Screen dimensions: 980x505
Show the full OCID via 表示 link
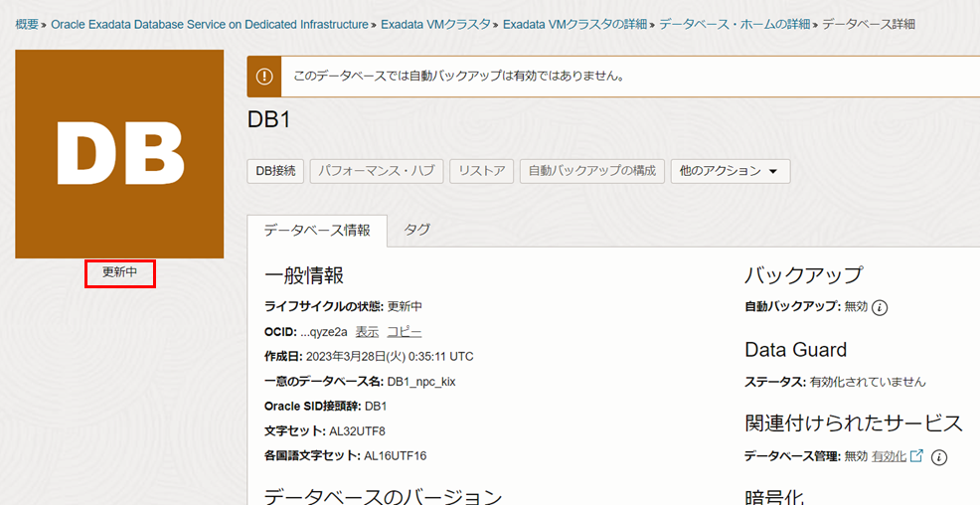point(367,331)
